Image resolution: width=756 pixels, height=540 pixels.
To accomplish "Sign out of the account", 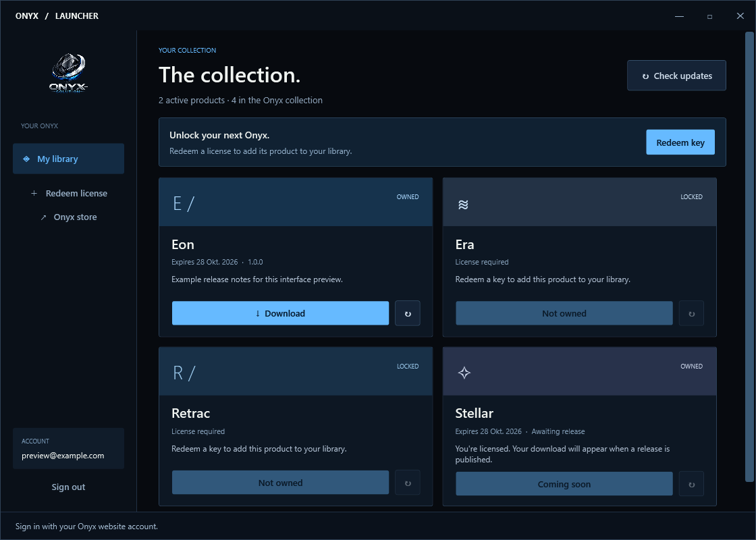I will [x=68, y=487].
